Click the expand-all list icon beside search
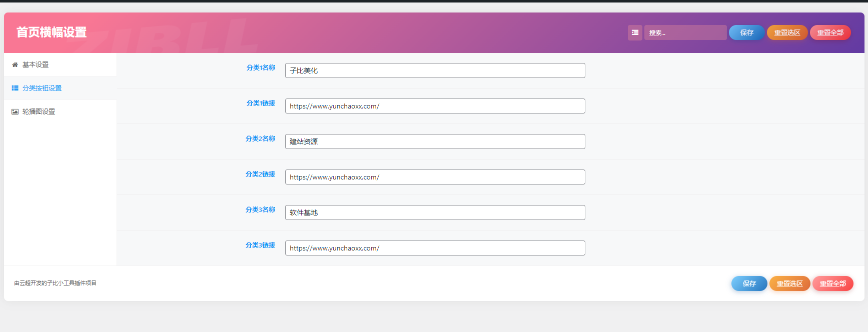The height and width of the screenshot is (332, 868). pyautogui.click(x=635, y=32)
